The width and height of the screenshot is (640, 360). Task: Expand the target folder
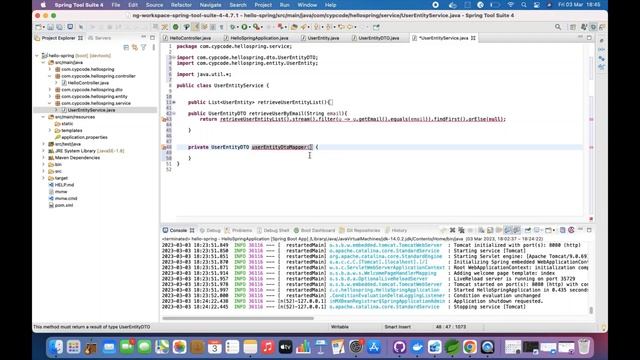pos(44,178)
